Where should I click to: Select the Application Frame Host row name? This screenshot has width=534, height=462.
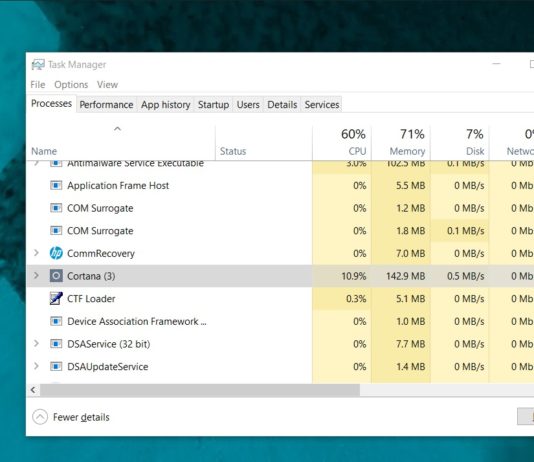pos(118,186)
